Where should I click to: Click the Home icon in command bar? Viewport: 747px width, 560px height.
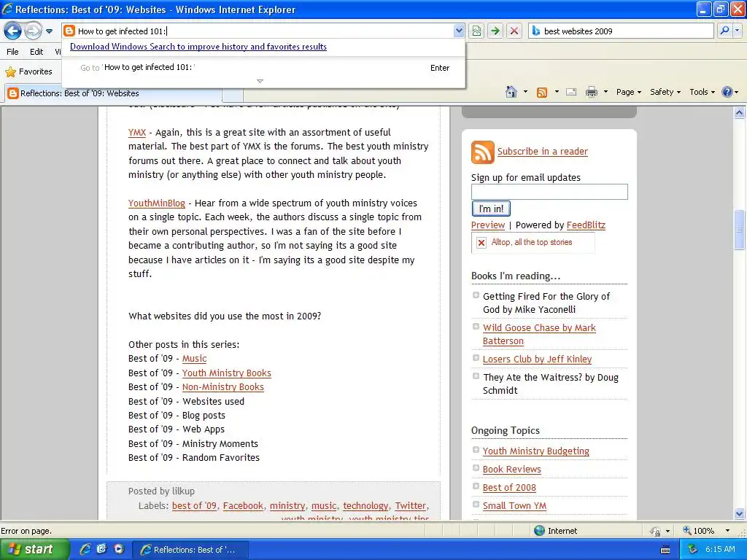[511, 92]
